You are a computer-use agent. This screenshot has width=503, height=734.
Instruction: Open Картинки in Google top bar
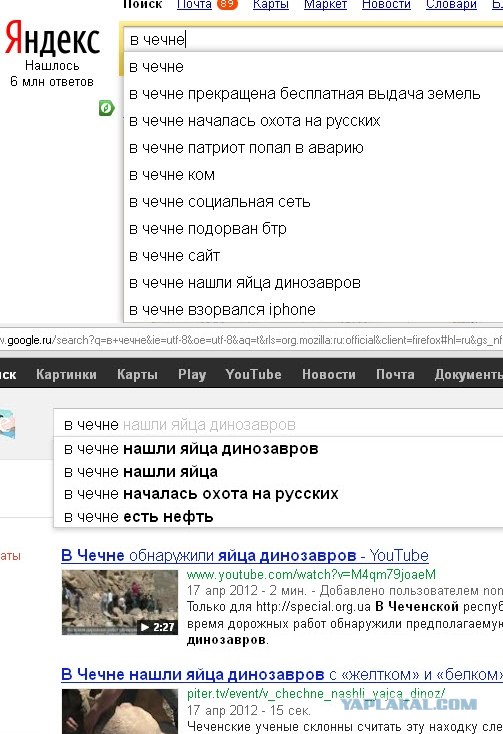[66, 374]
